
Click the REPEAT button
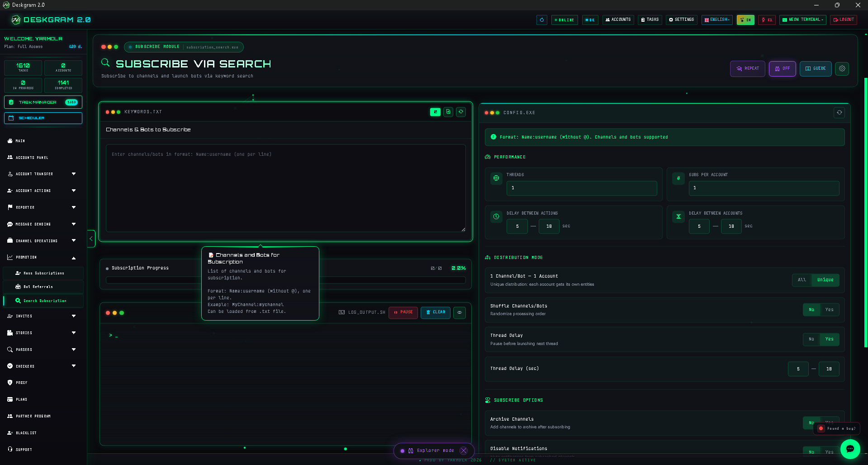pos(748,69)
